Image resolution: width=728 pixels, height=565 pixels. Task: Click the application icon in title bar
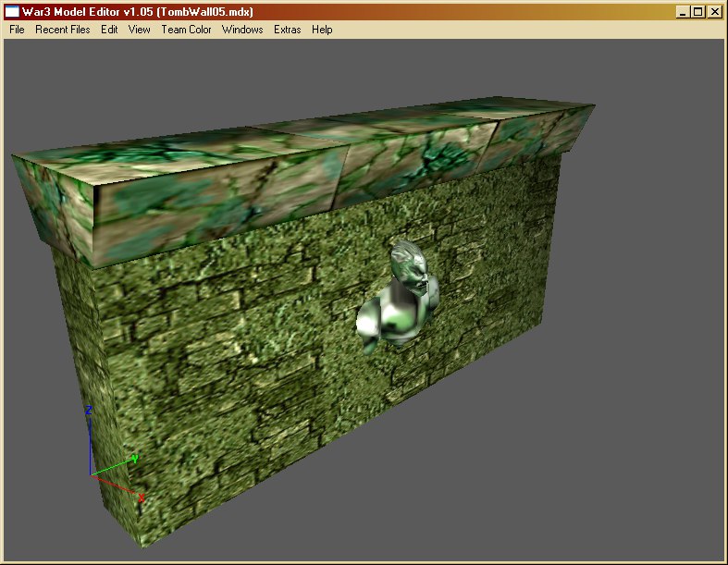point(12,12)
